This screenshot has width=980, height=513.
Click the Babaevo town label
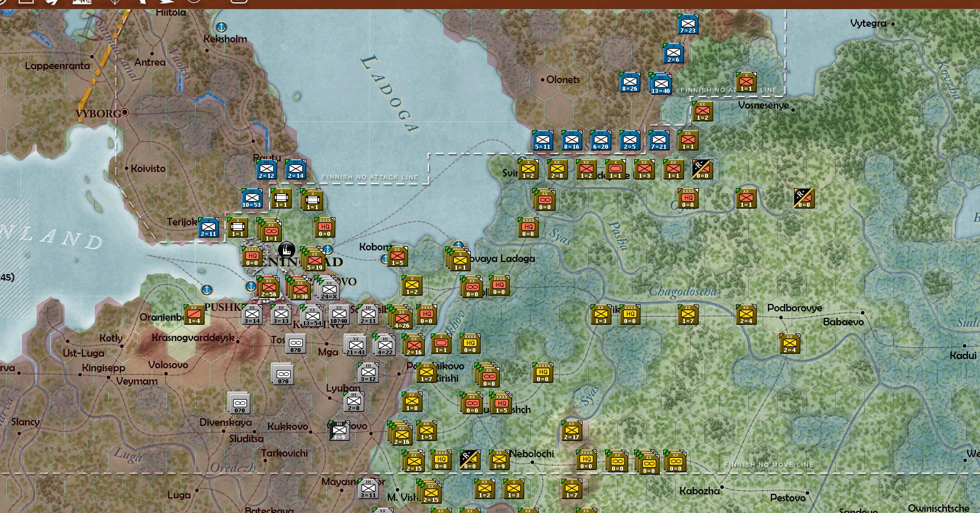click(x=843, y=322)
